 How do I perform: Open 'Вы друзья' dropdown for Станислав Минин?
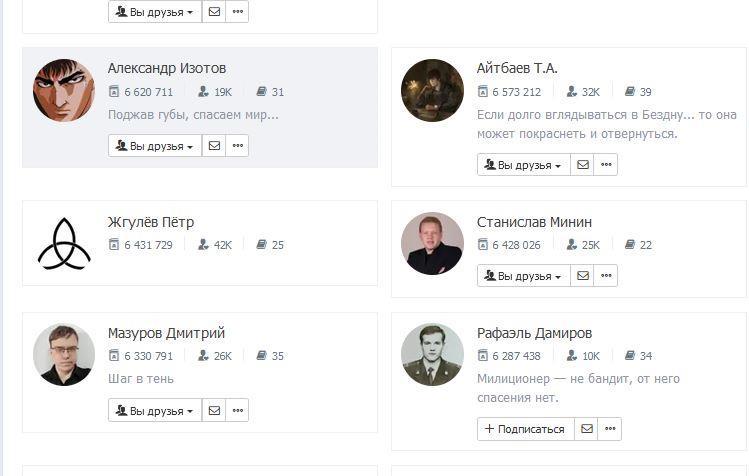pyautogui.click(x=524, y=276)
